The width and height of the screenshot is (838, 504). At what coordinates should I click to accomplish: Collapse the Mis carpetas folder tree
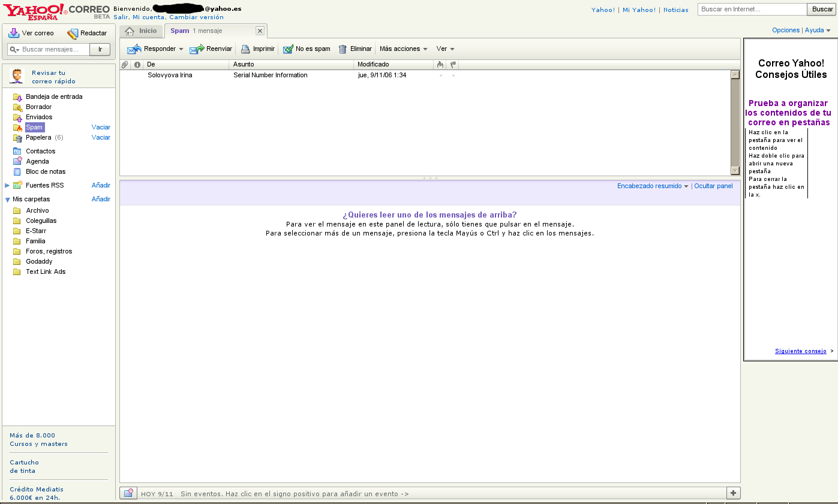click(x=7, y=200)
